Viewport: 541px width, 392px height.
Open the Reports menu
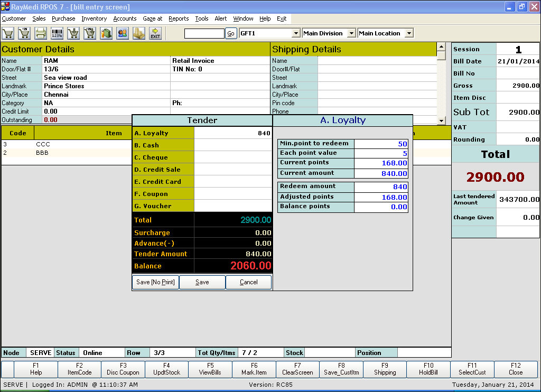pos(179,18)
